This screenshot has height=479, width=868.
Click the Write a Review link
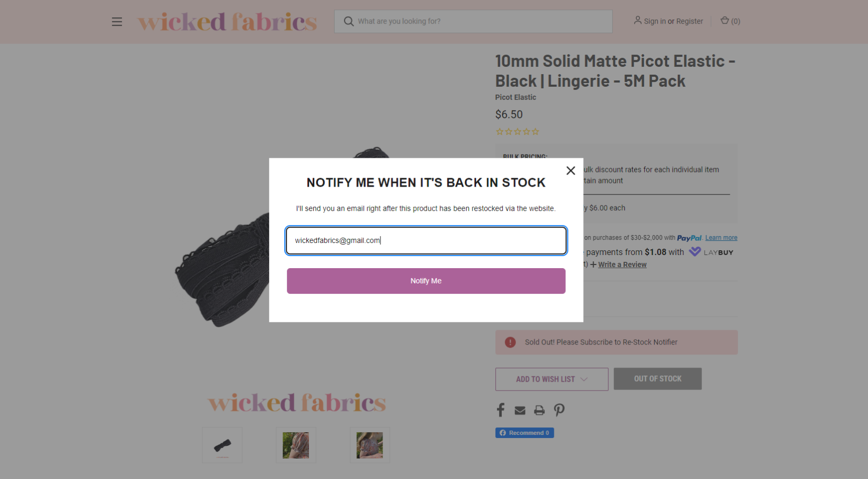click(x=622, y=264)
